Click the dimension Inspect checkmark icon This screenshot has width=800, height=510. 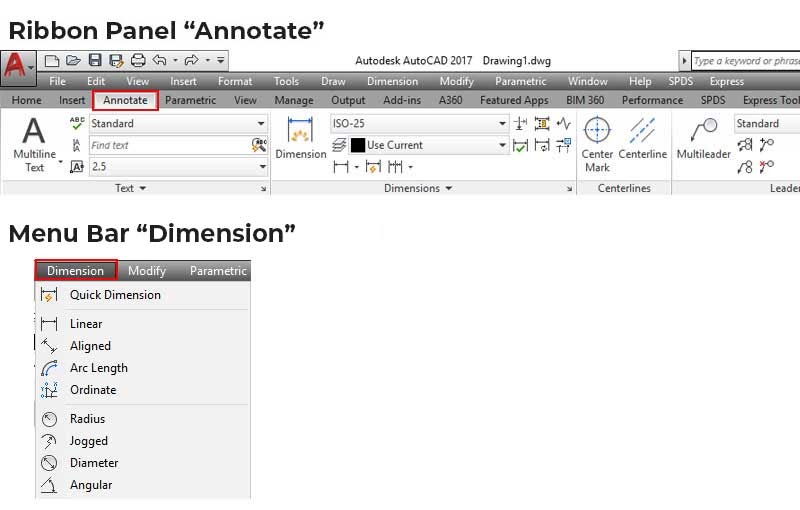point(520,145)
